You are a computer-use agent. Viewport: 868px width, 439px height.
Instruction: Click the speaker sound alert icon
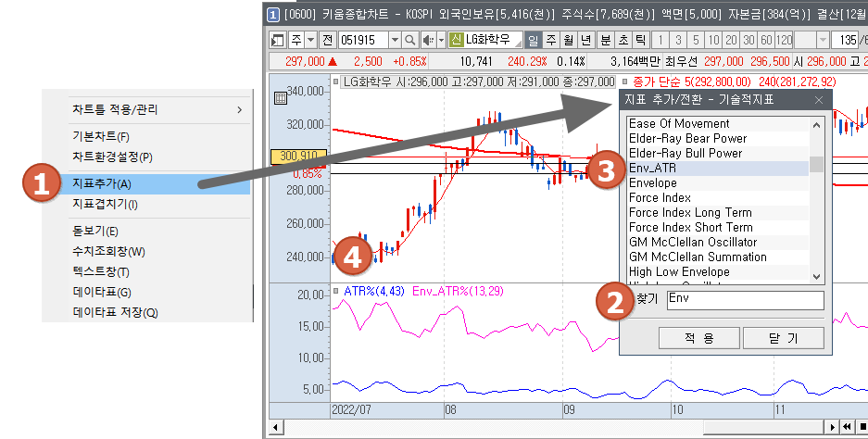click(x=428, y=40)
